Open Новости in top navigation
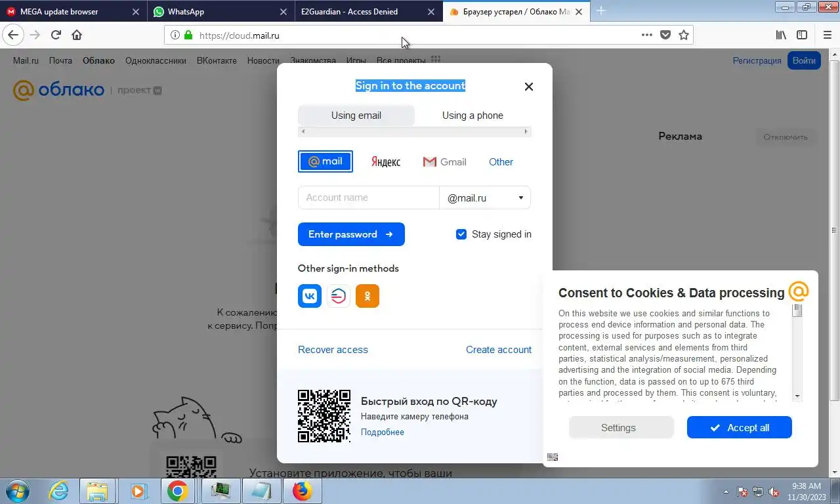Viewport: 840px width, 504px height. (x=263, y=60)
